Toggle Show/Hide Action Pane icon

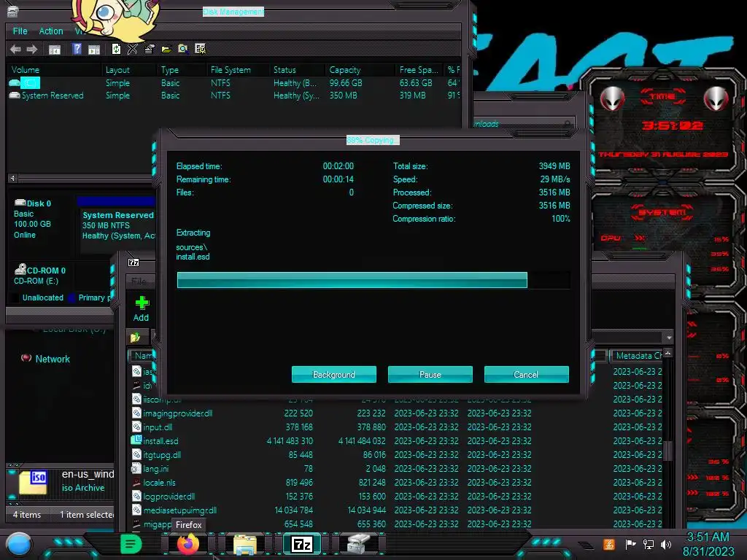click(x=94, y=49)
